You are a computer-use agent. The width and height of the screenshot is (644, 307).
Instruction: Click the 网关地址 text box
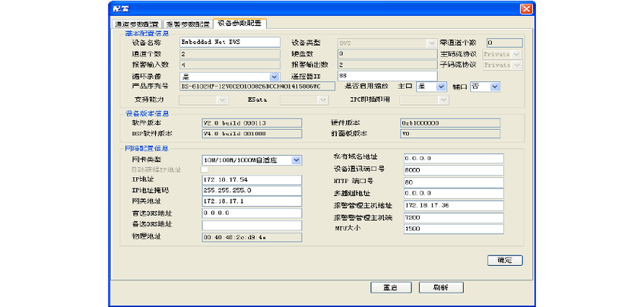[252, 201]
